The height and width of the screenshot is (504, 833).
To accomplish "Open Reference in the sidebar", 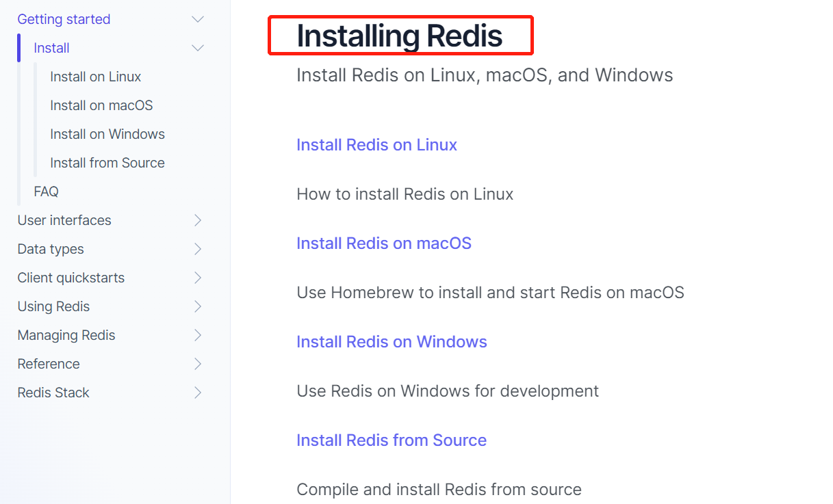I will point(49,364).
